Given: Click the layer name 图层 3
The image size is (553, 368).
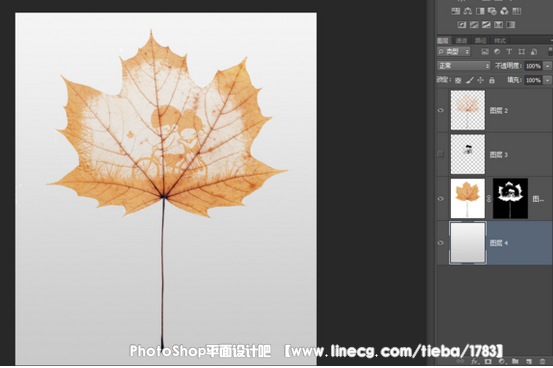Looking at the screenshot, I should (x=499, y=155).
